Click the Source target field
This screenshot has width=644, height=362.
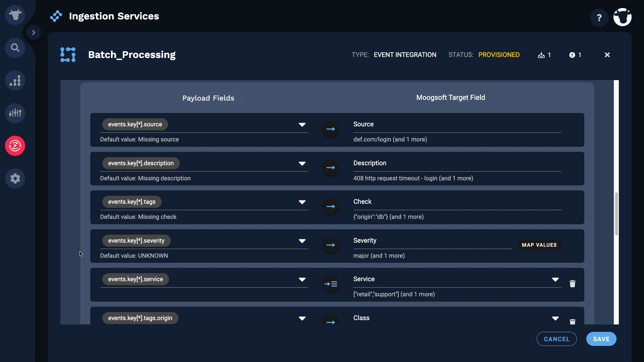[x=457, y=125]
